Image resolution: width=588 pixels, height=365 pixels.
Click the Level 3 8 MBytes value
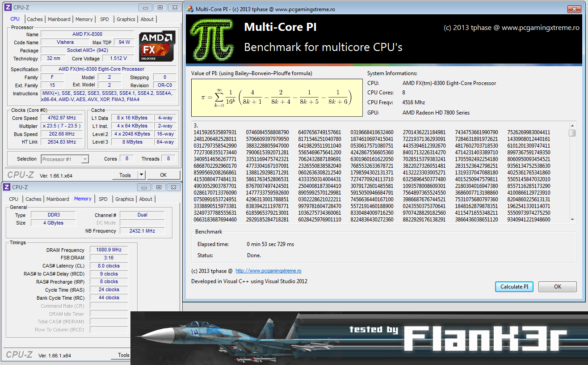[132, 142]
